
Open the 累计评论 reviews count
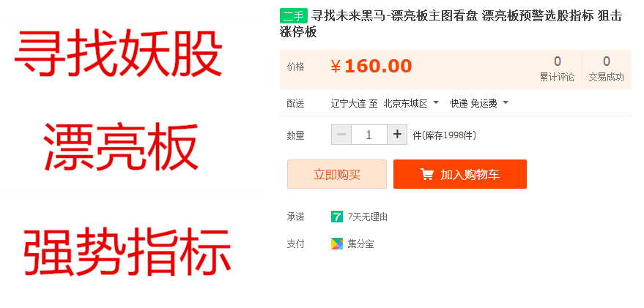(x=557, y=70)
